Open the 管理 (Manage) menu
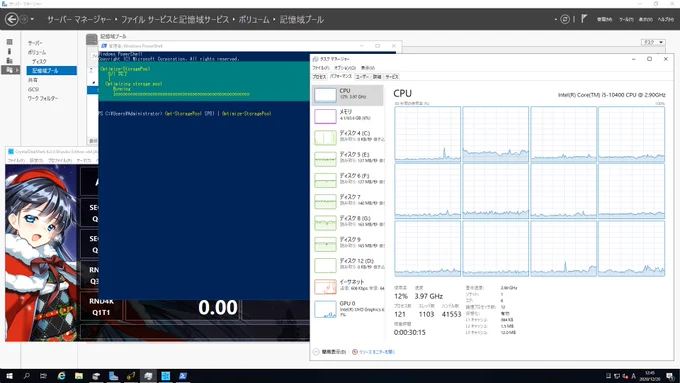The height and width of the screenshot is (383, 680). [x=604, y=20]
